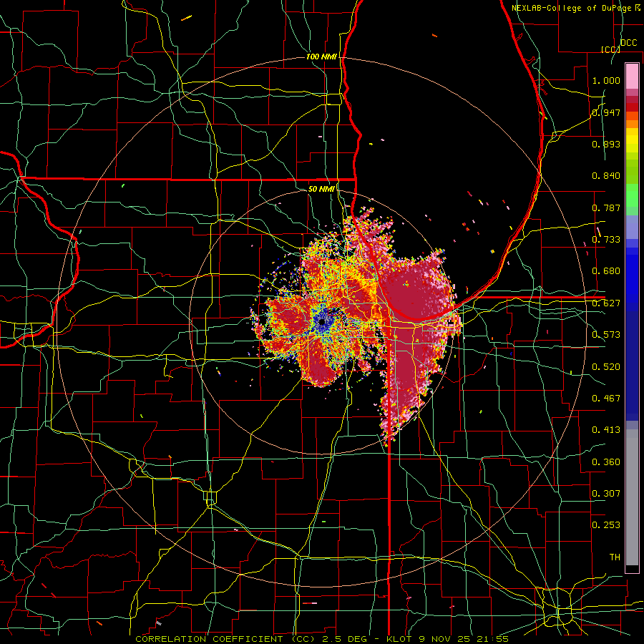Click the 0.893 value on the scale
This screenshot has height=644, width=644.
coord(606,144)
